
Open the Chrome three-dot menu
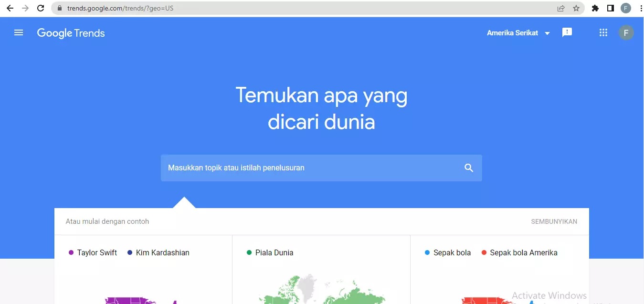641,8
